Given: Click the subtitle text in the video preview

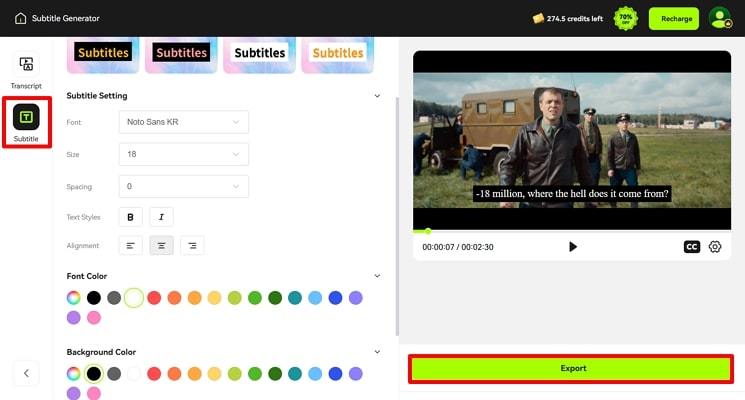Looking at the screenshot, I should [x=572, y=194].
